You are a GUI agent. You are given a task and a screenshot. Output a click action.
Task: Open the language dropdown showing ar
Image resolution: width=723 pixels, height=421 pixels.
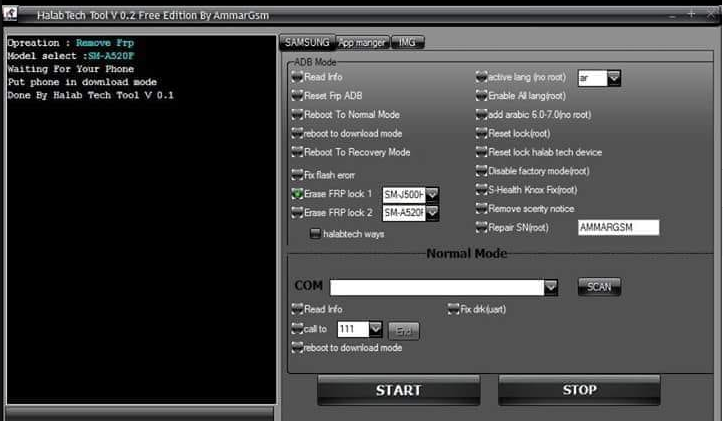[x=614, y=78]
